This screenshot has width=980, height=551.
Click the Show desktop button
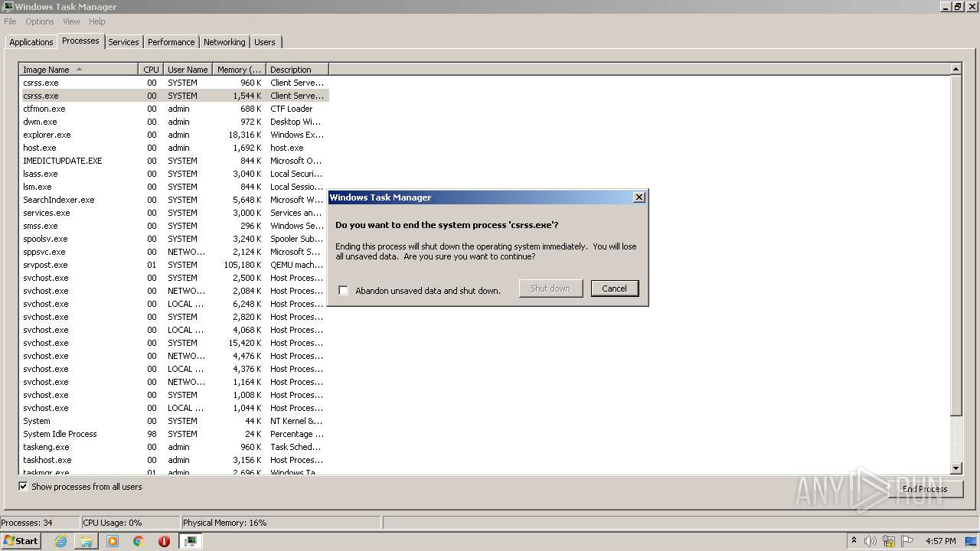[x=972, y=541]
